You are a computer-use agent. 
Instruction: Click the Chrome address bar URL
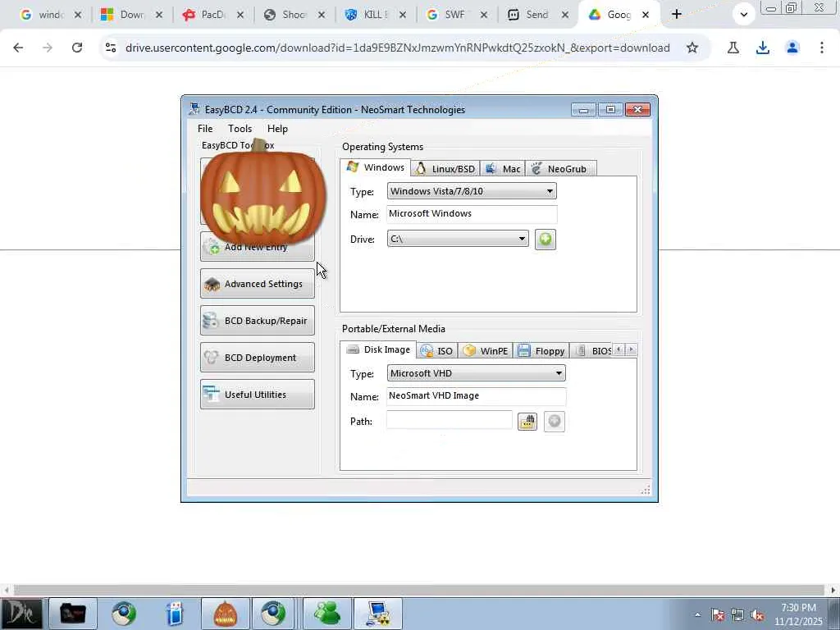pyautogui.click(x=398, y=48)
